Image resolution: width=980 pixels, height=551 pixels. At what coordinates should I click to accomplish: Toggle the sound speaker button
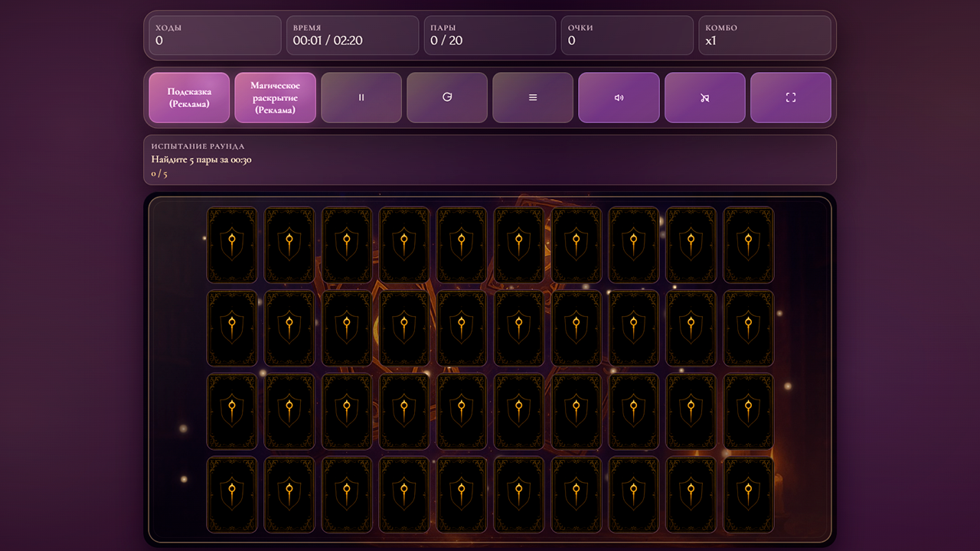point(619,97)
